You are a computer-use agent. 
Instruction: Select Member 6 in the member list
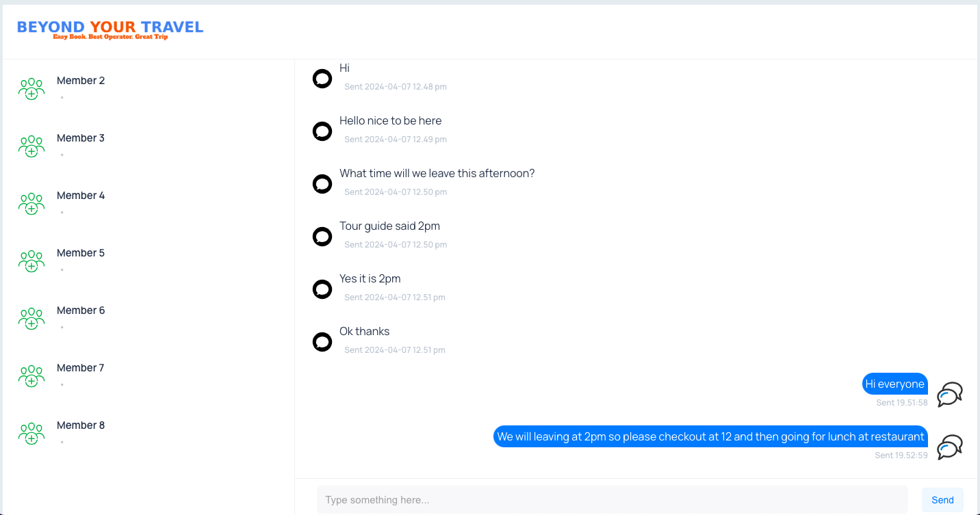(81, 311)
